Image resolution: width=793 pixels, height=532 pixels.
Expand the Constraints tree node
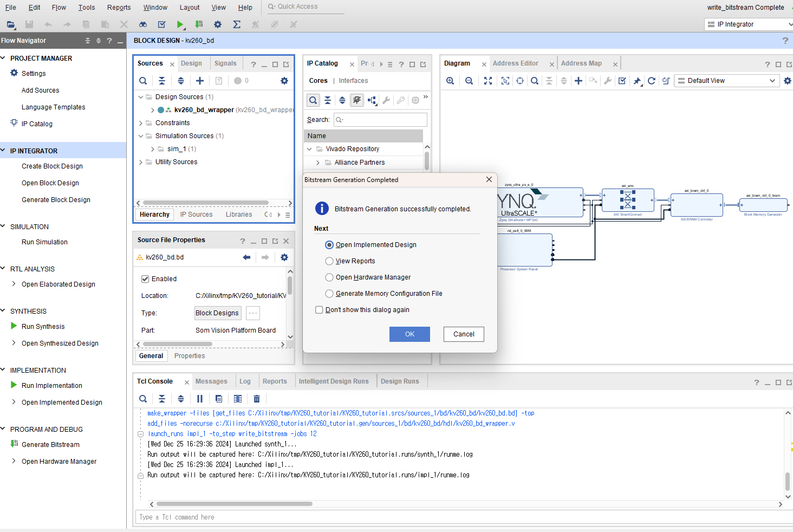pos(141,123)
